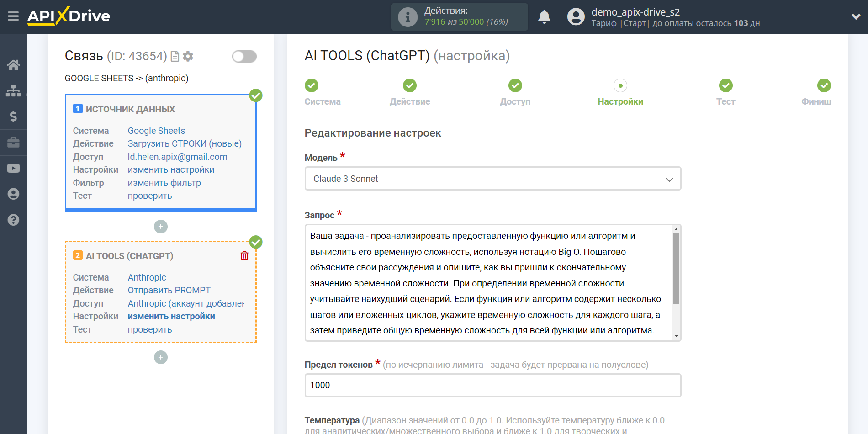Open the actions info icon
Screen dimensions: 868x434
point(408,17)
